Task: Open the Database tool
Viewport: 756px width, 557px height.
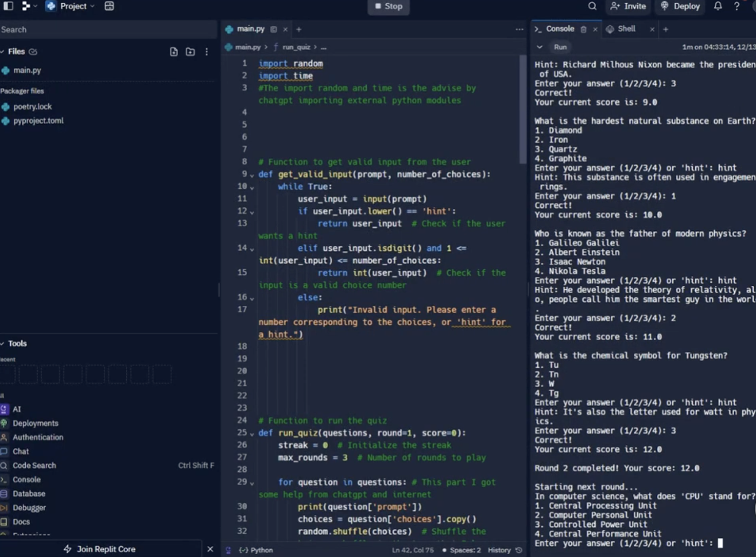Action: 29,493
